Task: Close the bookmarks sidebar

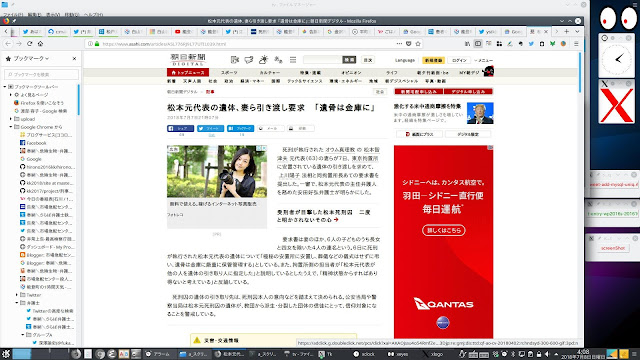Action: [74, 58]
